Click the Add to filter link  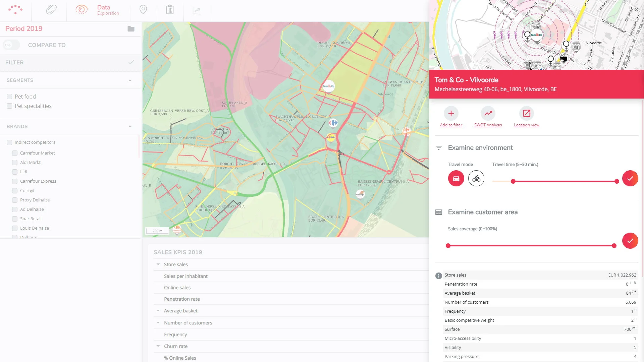pos(451,125)
